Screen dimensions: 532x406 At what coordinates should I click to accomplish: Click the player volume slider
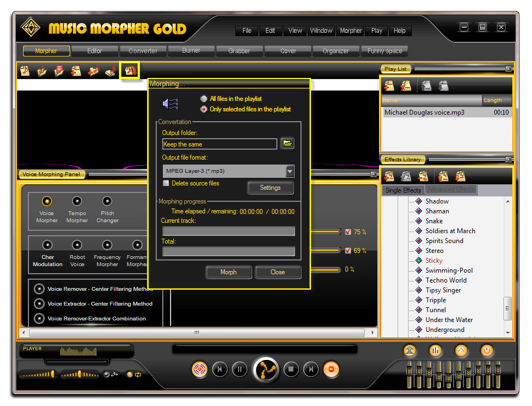[37, 374]
